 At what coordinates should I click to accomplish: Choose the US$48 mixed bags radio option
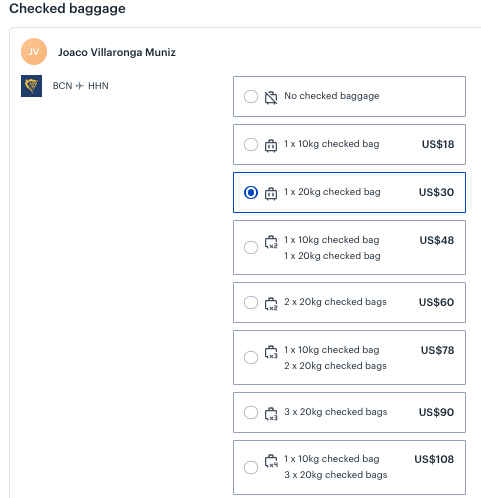(251, 247)
